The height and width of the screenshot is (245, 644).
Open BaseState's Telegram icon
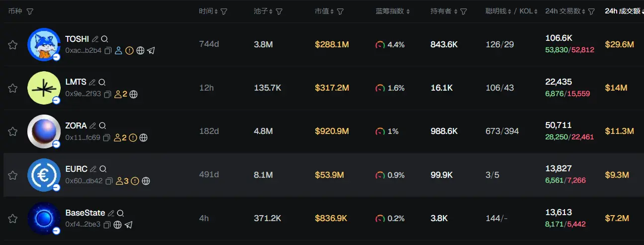128,225
